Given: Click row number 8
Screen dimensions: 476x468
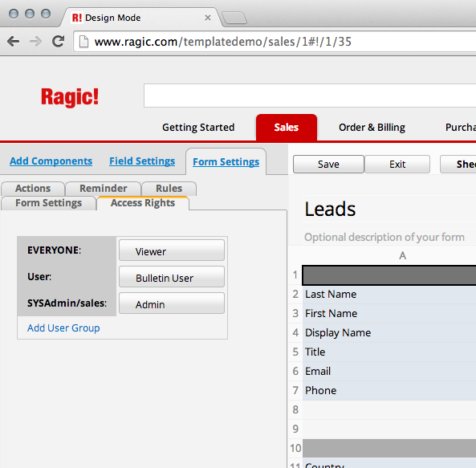Looking at the screenshot, I should 295,409.
